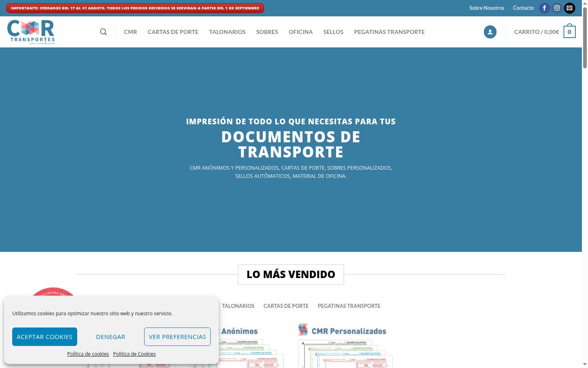This screenshot has height=368, width=588.
Task: Click the Documentos de Transporte headline
Action: coord(291,144)
